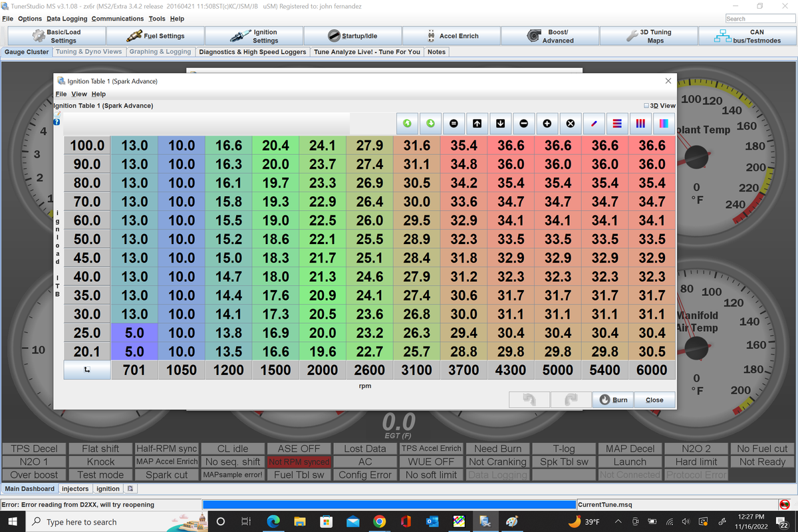798x532 pixels.
Task: Click the gradient smooth cells icon
Action: pyautogui.click(x=663, y=124)
